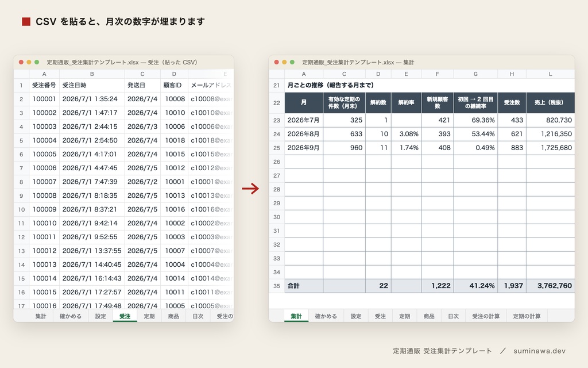588x368 pixels.
Task: Click the 合計 row label cell
Action: point(304,286)
